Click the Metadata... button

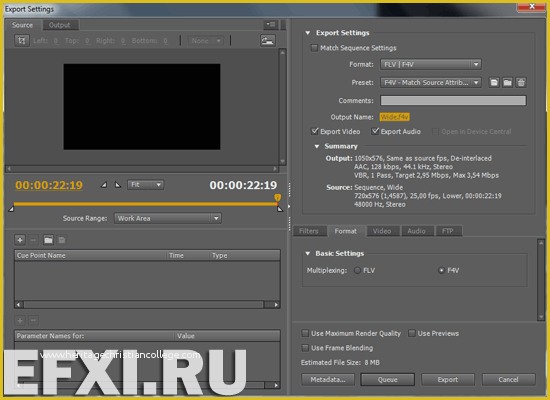[x=328, y=379]
